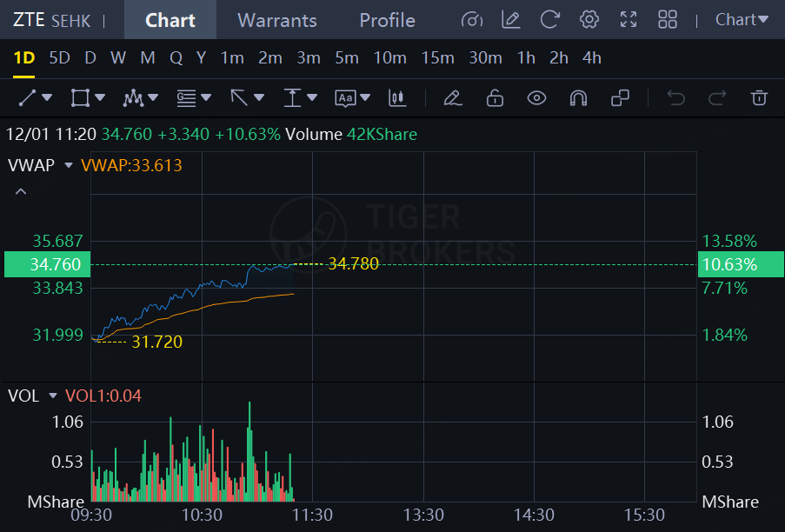
Task: Click the refresh chart icon
Action: pos(549,19)
